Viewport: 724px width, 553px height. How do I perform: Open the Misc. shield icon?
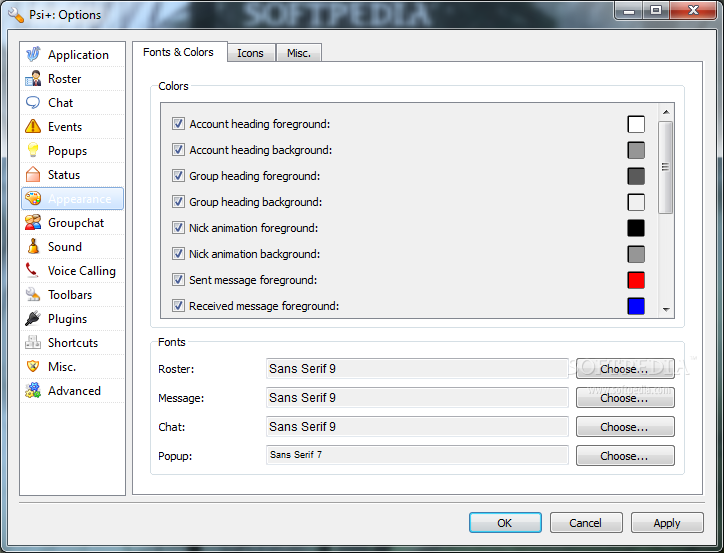click(x=33, y=367)
